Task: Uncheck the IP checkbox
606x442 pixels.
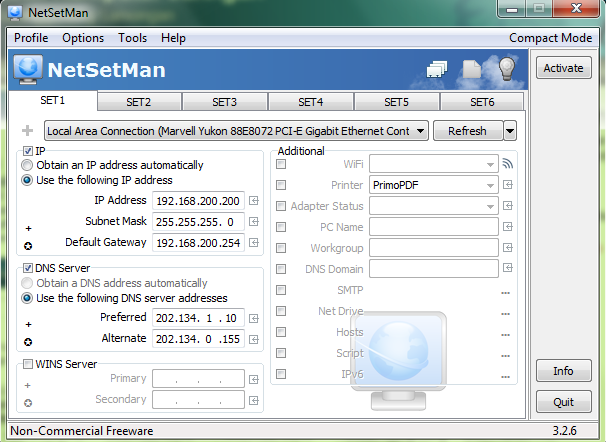Action: point(27,151)
